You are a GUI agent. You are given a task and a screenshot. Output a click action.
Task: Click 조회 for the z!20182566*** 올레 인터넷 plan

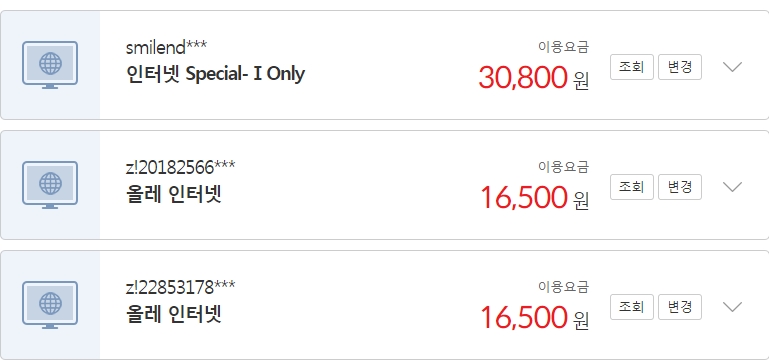coord(632,187)
